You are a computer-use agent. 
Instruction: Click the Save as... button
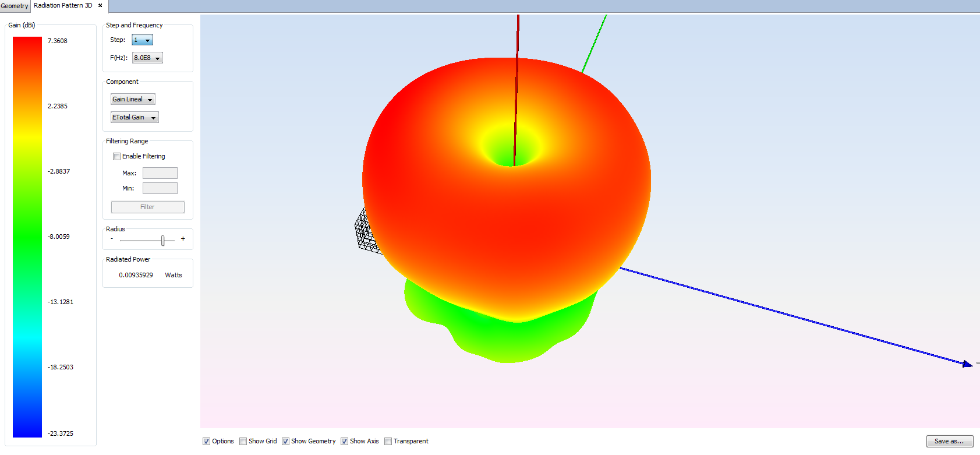coord(949,442)
